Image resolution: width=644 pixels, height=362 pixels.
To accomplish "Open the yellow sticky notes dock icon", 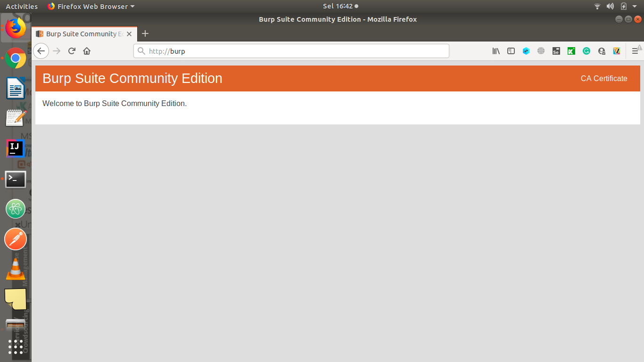I will click(16, 299).
